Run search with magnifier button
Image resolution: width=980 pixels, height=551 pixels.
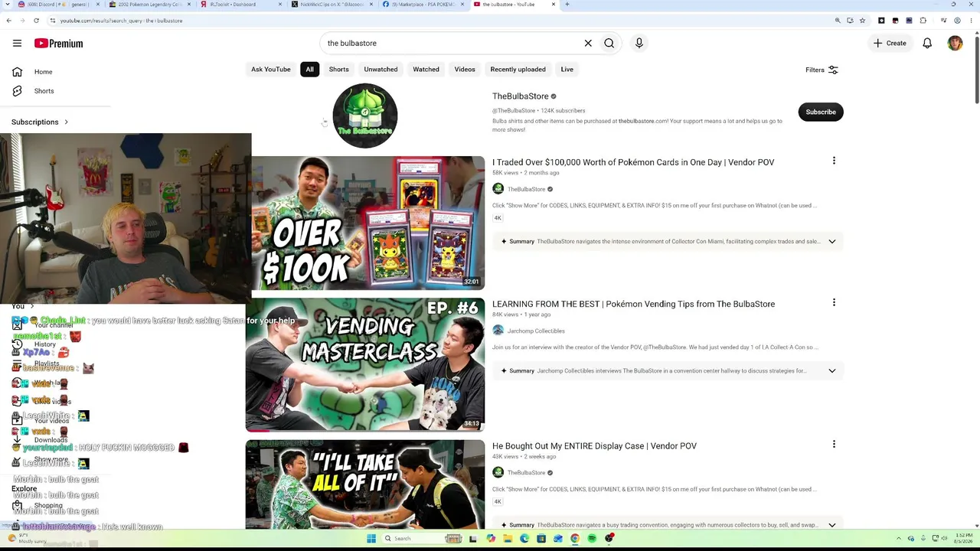[x=609, y=44]
